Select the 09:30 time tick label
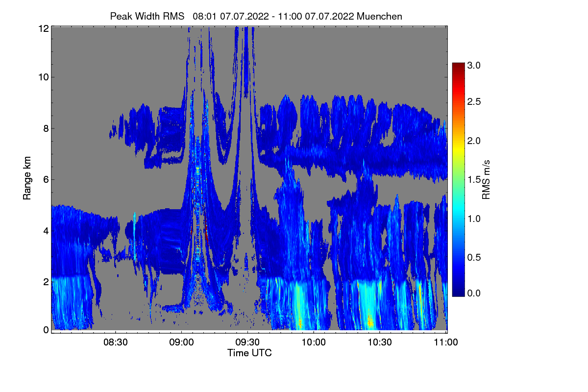The image size is (588, 392). point(248,343)
